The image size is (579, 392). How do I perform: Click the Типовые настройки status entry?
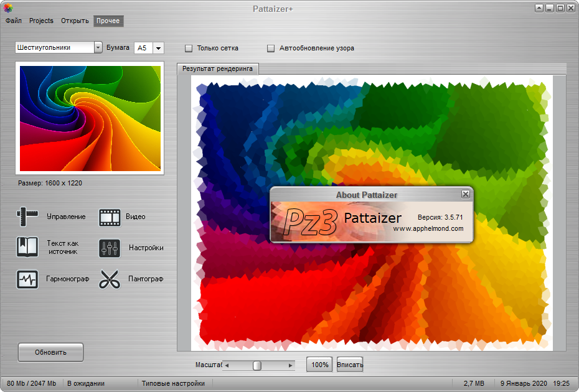(x=173, y=383)
